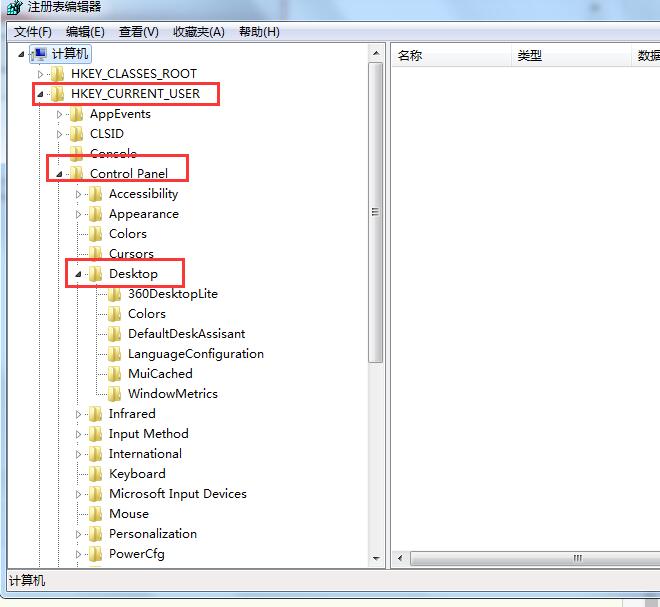The width and height of the screenshot is (660, 607).
Task: Click the 类型 column header
Action: click(571, 56)
